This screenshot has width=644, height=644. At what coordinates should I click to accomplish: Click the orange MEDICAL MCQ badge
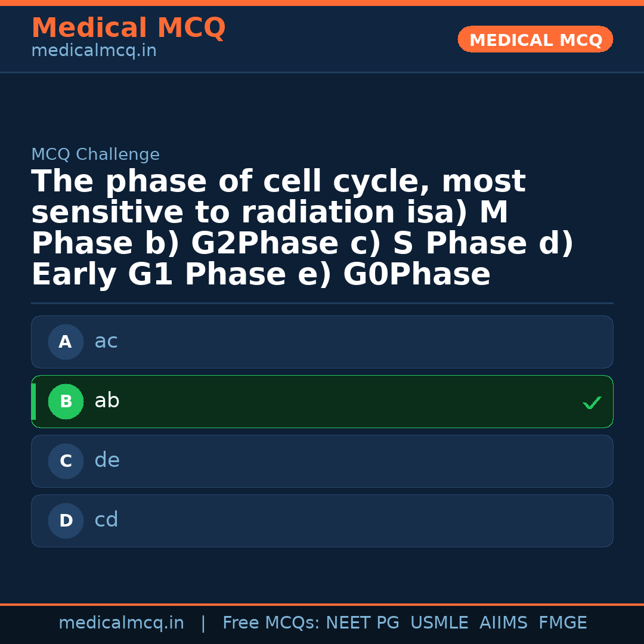point(535,39)
